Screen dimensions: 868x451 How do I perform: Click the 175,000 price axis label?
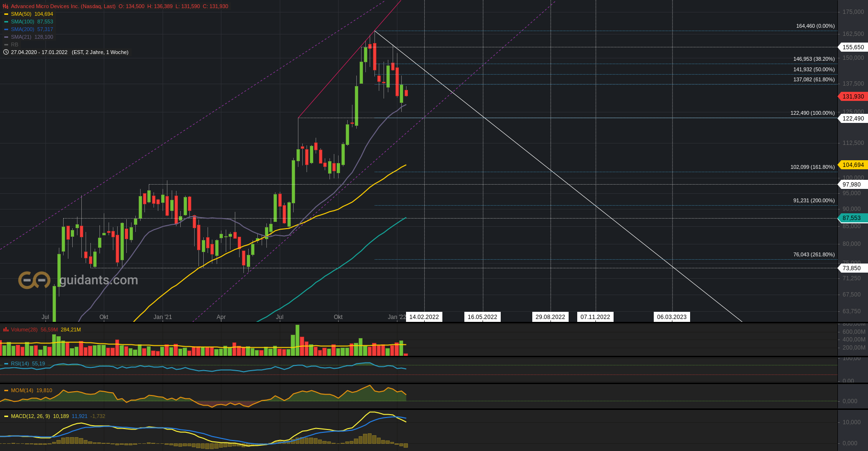[x=853, y=11]
